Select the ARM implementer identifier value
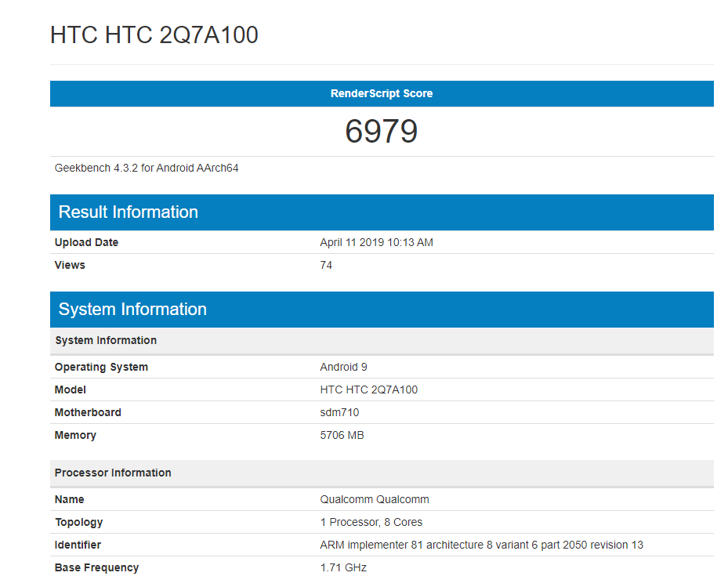This screenshot has height=587, width=728. (x=481, y=545)
